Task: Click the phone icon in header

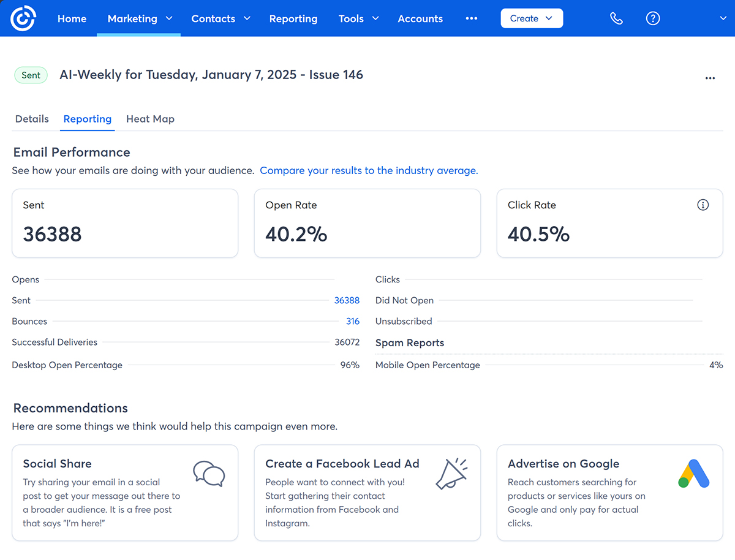Action: 616,18
